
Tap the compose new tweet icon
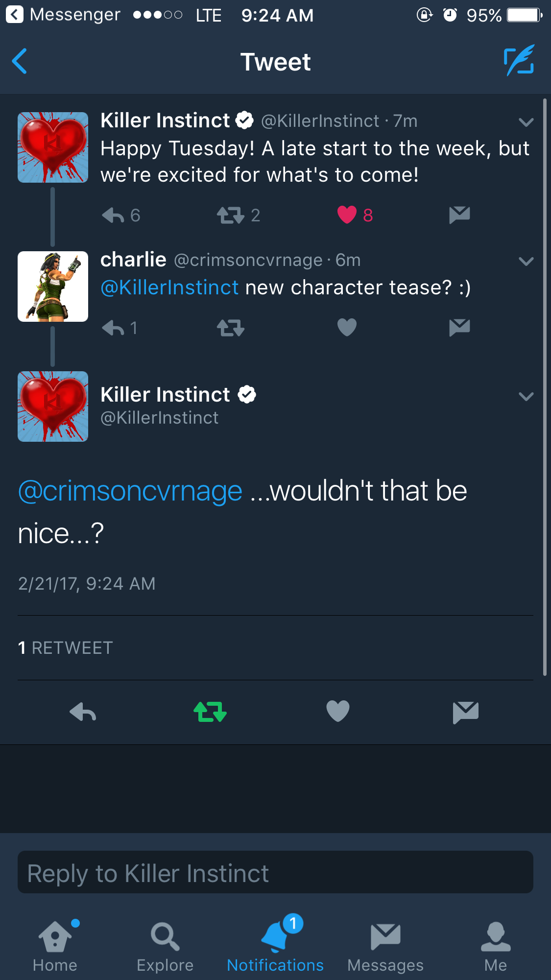519,61
